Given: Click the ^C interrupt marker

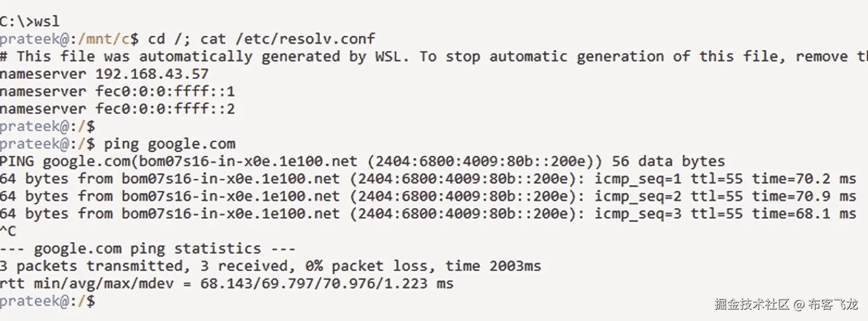Looking at the screenshot, I should [9, 231].
